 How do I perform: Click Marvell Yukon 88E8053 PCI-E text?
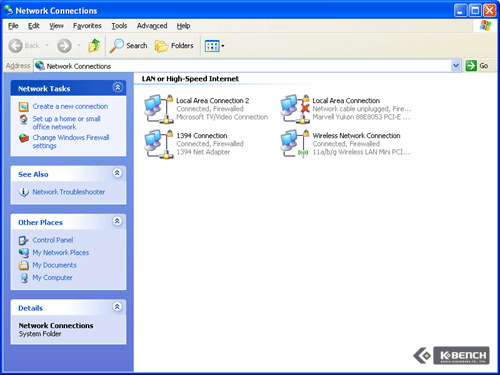(x=361, y=117)
